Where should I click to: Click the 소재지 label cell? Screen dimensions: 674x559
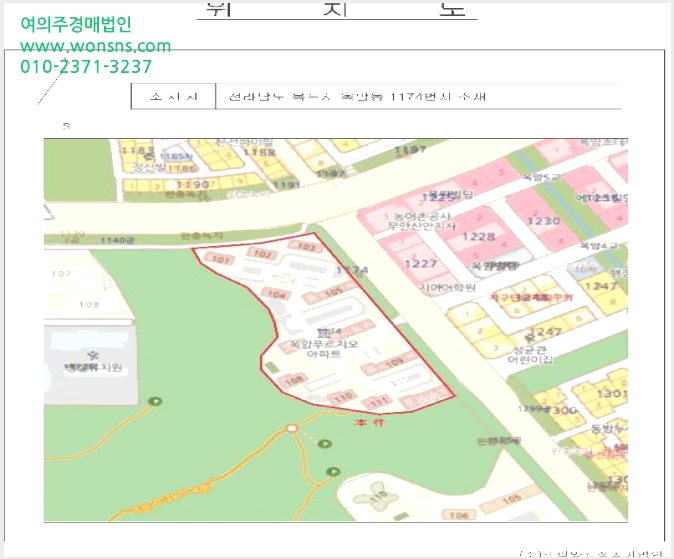point(173,96)
